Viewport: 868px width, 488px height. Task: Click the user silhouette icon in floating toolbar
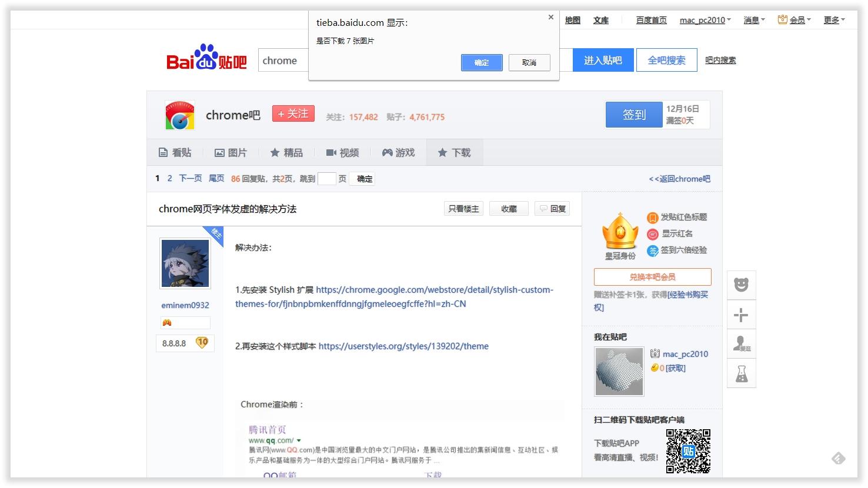pyautogui.click(x=741, y=344)
